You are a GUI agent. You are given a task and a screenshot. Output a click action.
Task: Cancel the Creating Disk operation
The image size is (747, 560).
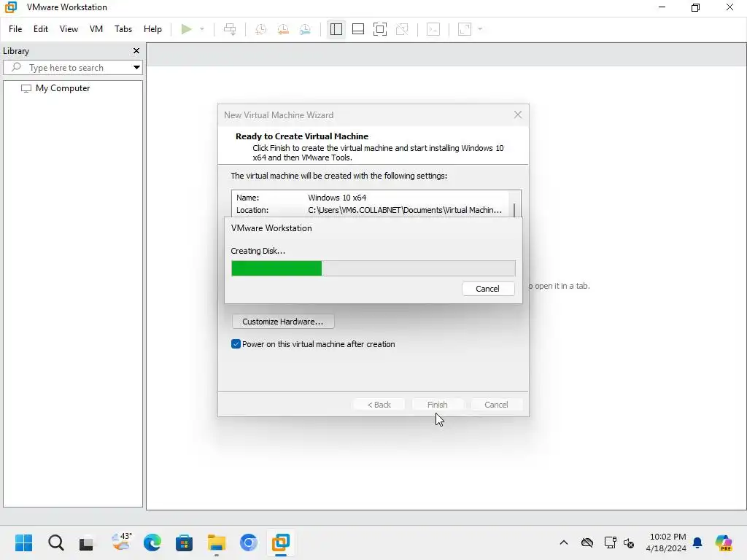point(487,289)
